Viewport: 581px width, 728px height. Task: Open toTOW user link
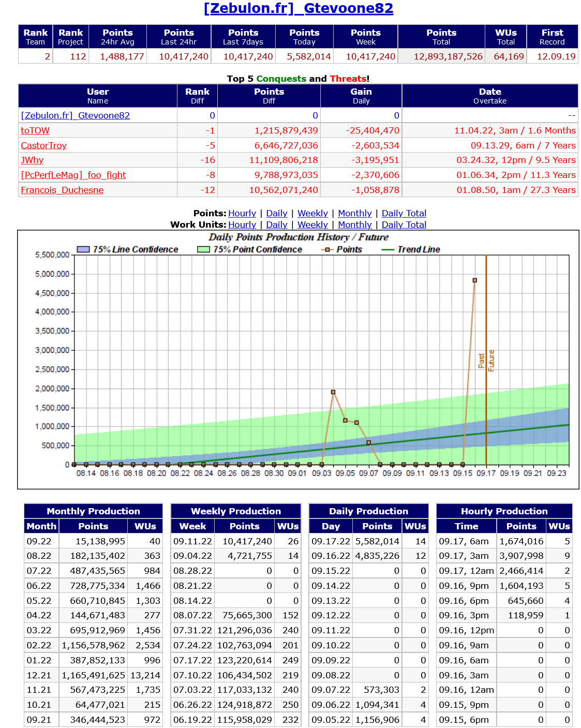pos(35,130)
